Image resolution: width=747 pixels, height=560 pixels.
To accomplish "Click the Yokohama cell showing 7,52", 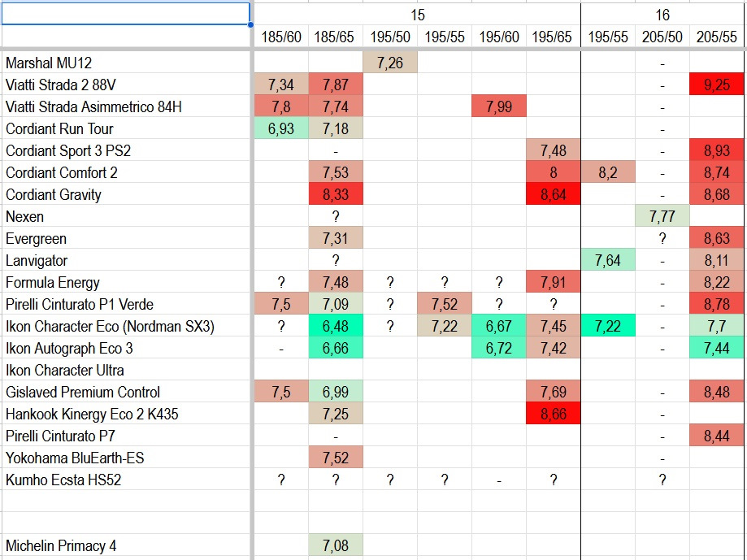I will click(x=336, y=457).
